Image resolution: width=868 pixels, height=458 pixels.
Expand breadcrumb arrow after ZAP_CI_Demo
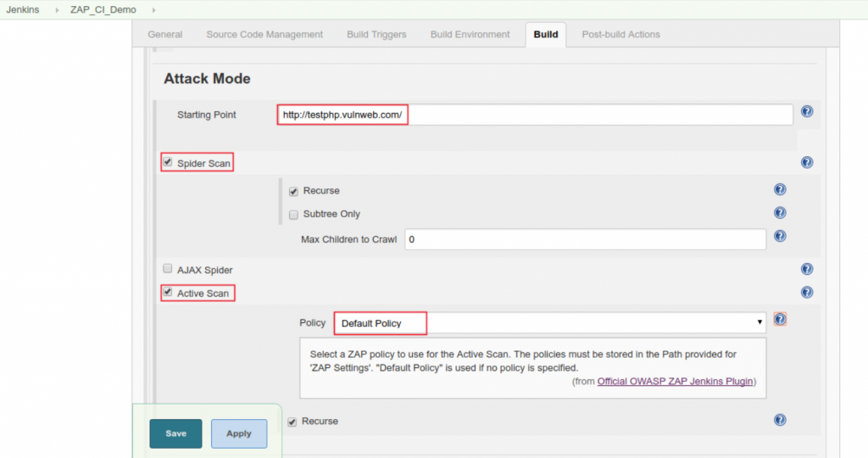point(153,10)
